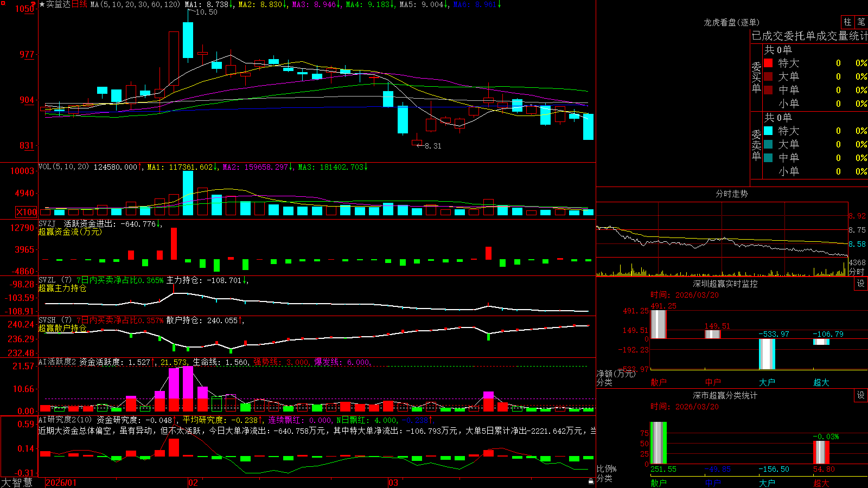Click the dark red 大单 buy order swatch
This screenshot has height=488, width=868.
768,76
